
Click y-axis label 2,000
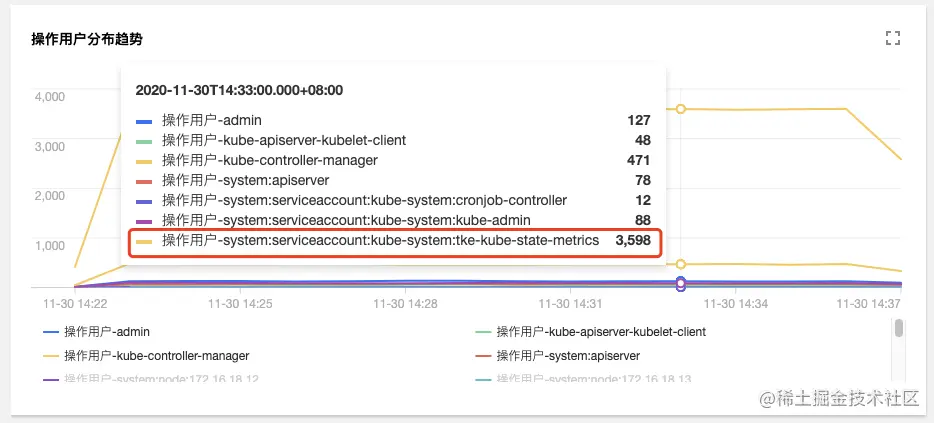pos(50,195)
